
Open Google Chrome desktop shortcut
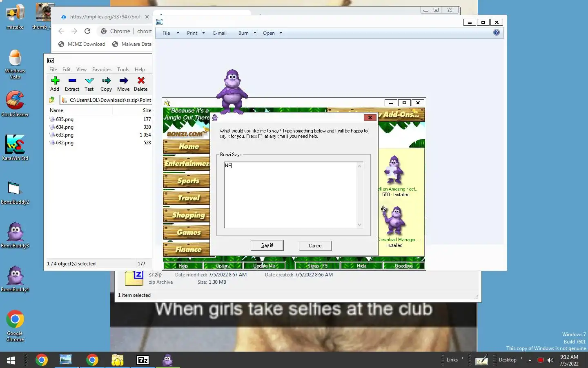pyautogui.click(x=15, y=326)
